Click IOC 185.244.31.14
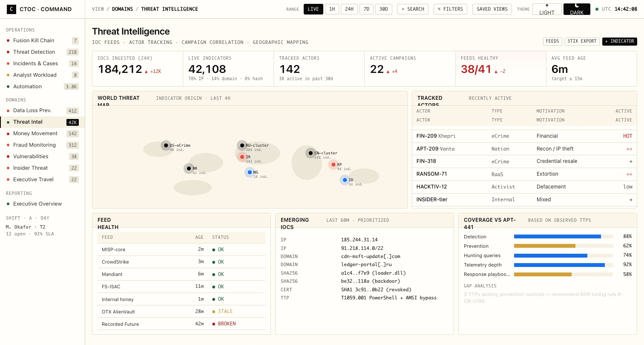Viewport: 644px width, 345px height. pyautogui.click(x=359, y=240)
